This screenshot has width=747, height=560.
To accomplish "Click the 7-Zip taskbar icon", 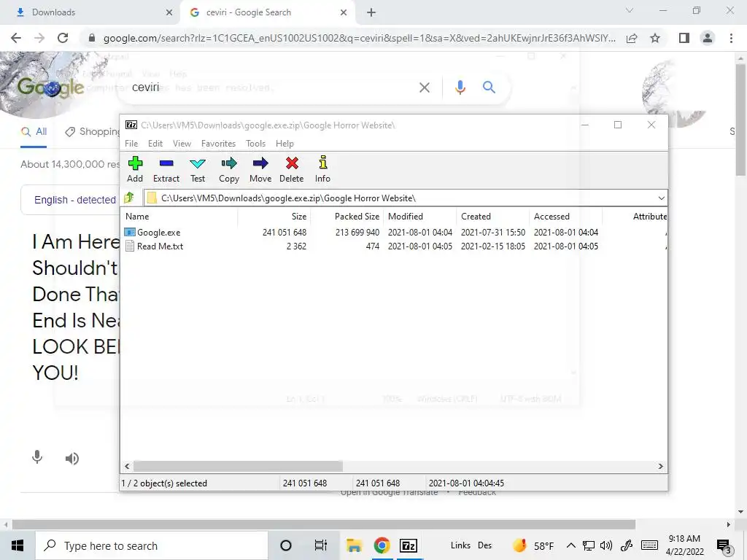I will pos(409,545).
